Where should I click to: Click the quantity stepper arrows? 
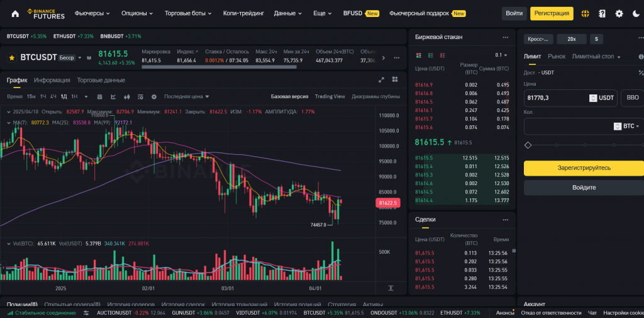coord(618,127)
